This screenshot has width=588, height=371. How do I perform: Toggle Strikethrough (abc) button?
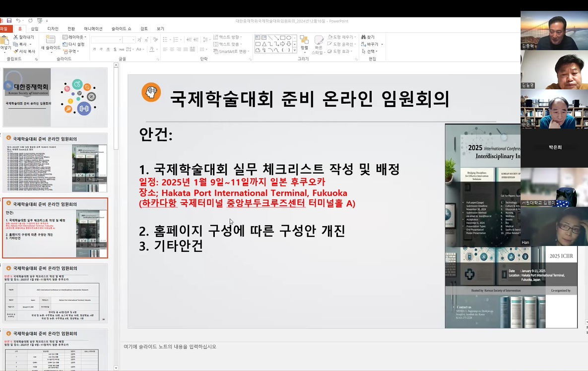pyautogui.click(x=122, y=50)
